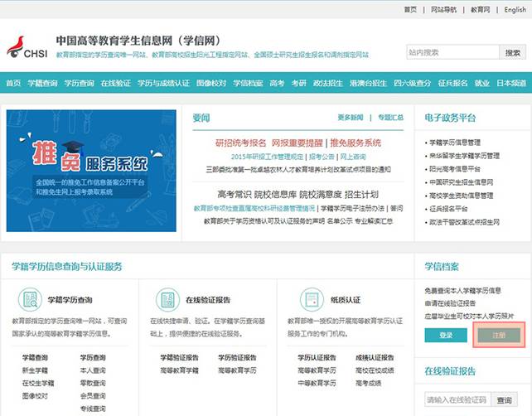Open 成绩认证报告 link
This screenshot has height=416, width=532.
[x=375, y=358]
